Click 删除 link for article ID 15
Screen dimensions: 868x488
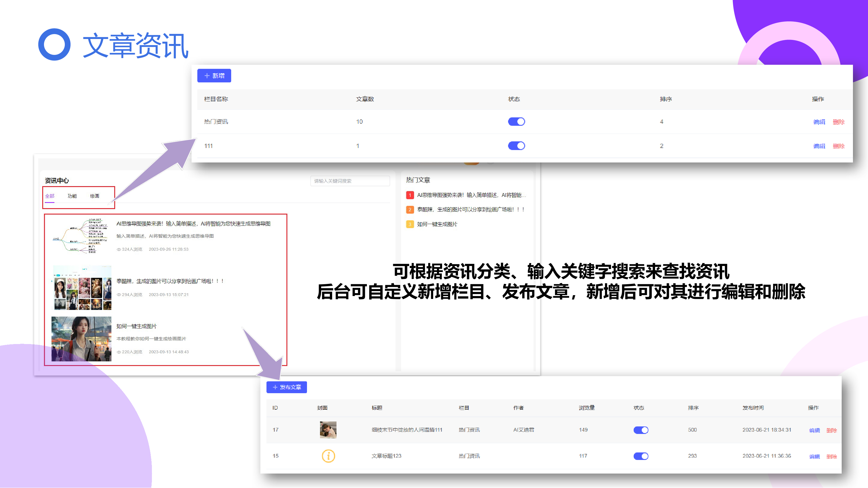pos(831,457)
